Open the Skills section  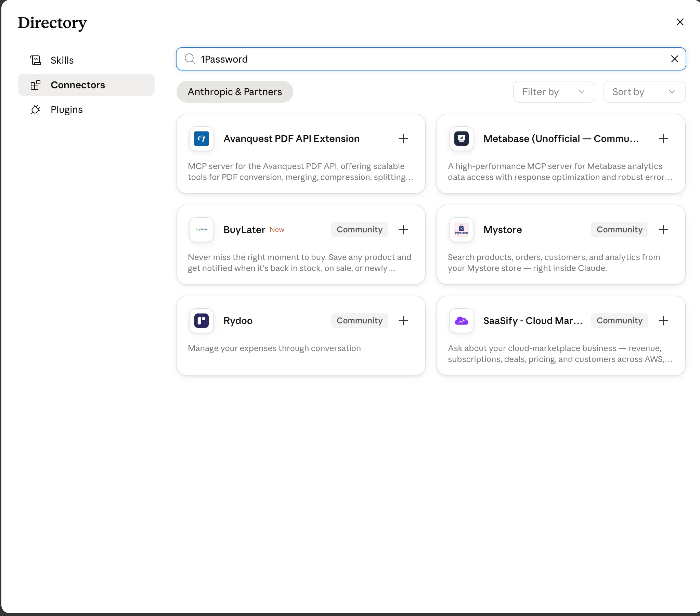pos(86,60)
